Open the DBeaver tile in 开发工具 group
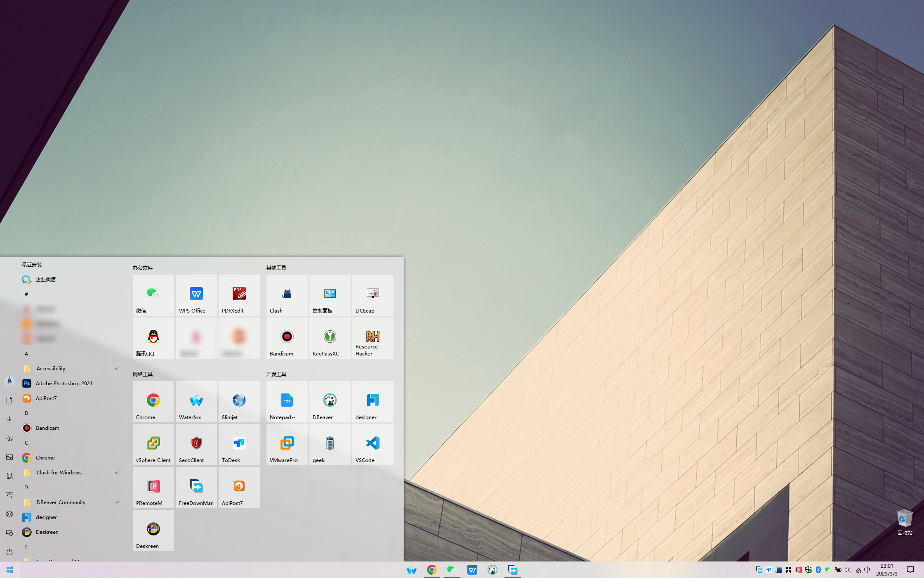 pos(330,402)
